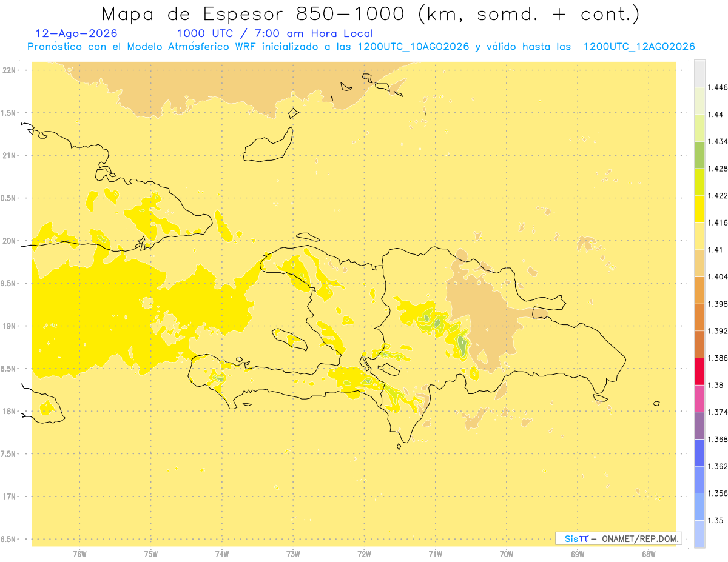Click the '17N' latitude label
728x562 pixels.
tap(9, 497)
